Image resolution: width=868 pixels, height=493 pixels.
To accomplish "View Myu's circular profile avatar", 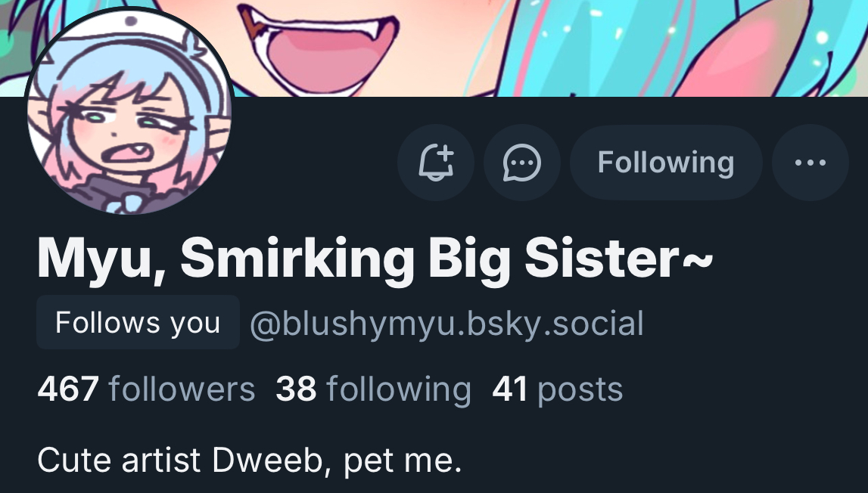I will click(x=129, y=110).
